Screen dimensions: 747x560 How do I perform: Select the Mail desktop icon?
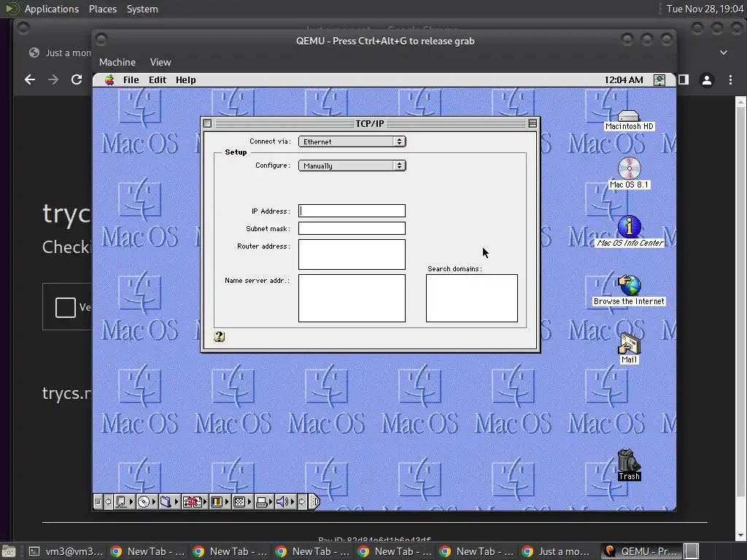pyautogui.click(x=629, y=349)
